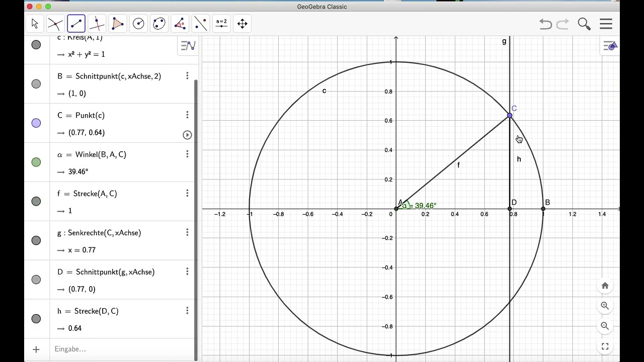Select point C on the circle
This screenshot has height=362, width=644.
tap(510, 116)
